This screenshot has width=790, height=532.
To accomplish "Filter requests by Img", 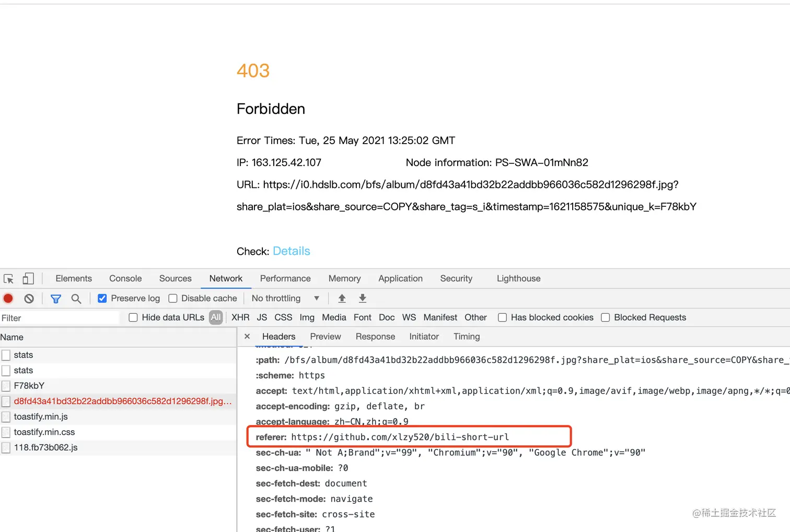I will click(307, 317).
